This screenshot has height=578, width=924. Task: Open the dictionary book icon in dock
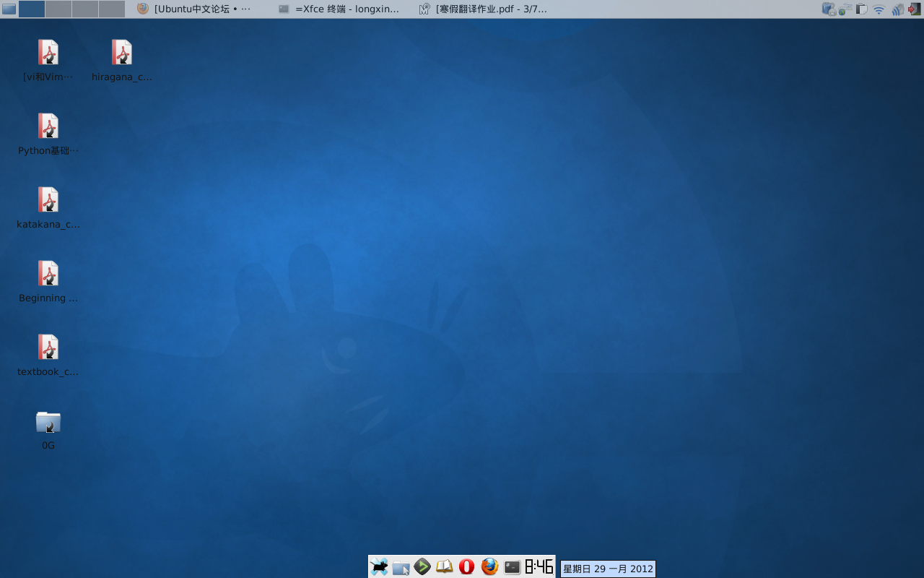[445, 567]
